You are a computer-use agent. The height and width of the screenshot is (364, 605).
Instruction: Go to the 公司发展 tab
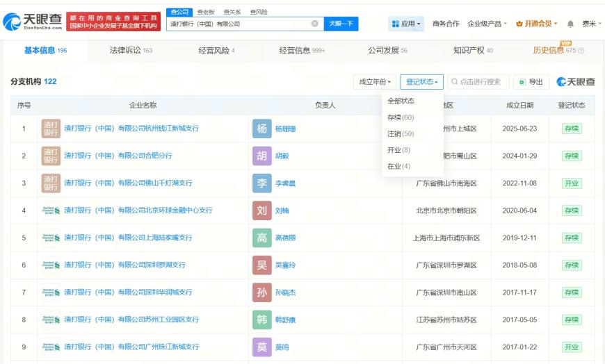(387, 51)
